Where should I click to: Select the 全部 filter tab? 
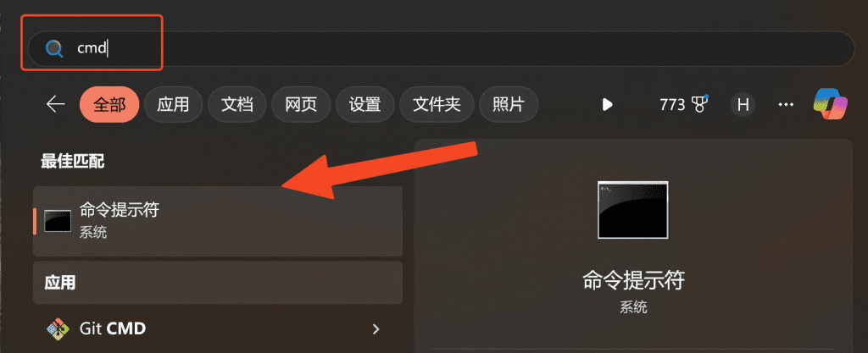click(109, 104)
